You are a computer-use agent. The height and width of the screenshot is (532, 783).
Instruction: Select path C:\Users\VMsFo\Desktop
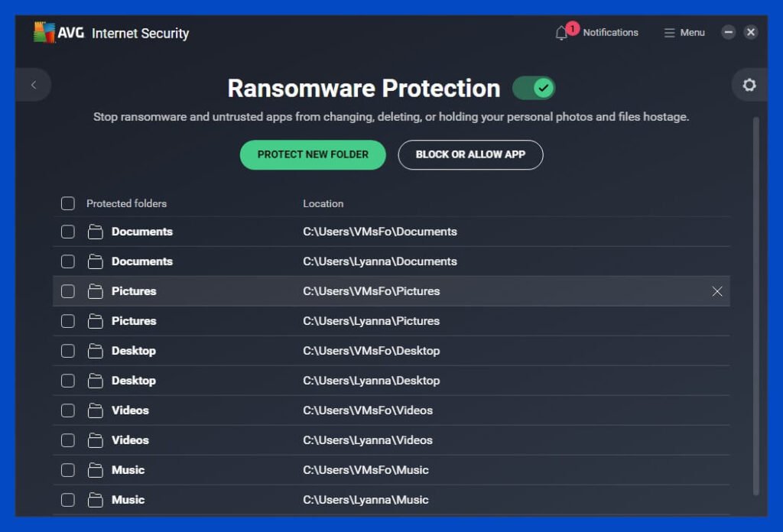[372, 351]
